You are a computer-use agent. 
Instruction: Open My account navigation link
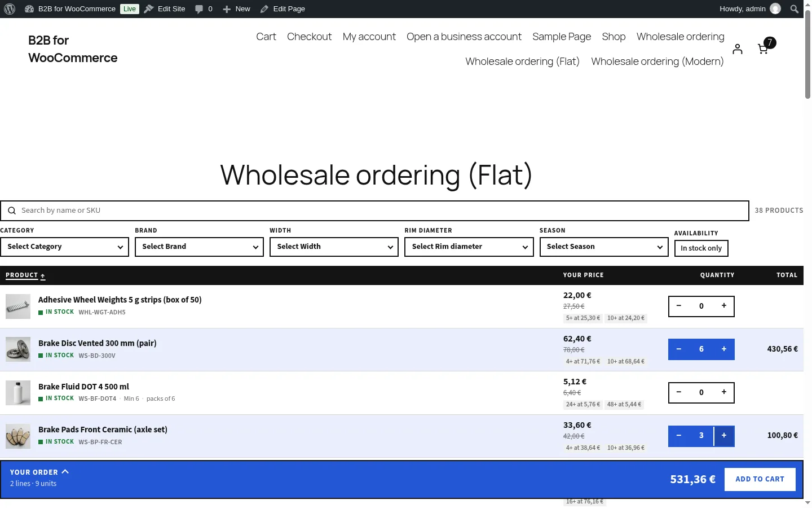369,37
